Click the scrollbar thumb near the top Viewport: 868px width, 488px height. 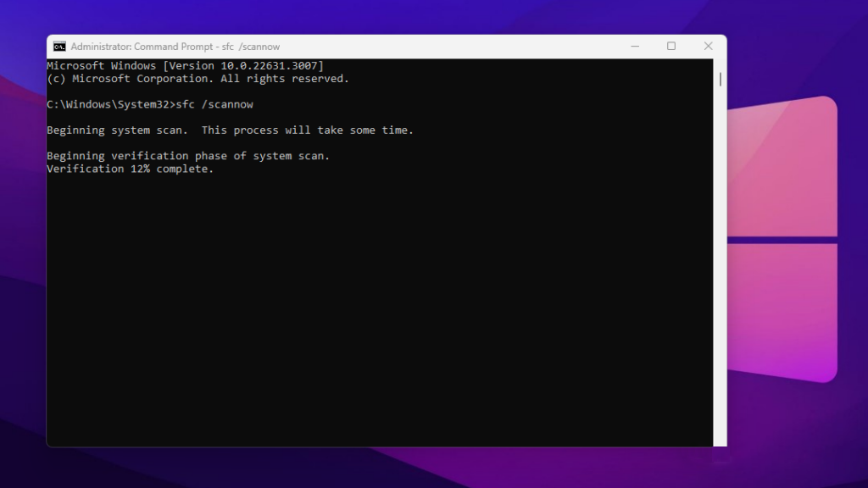coord(720,79)
